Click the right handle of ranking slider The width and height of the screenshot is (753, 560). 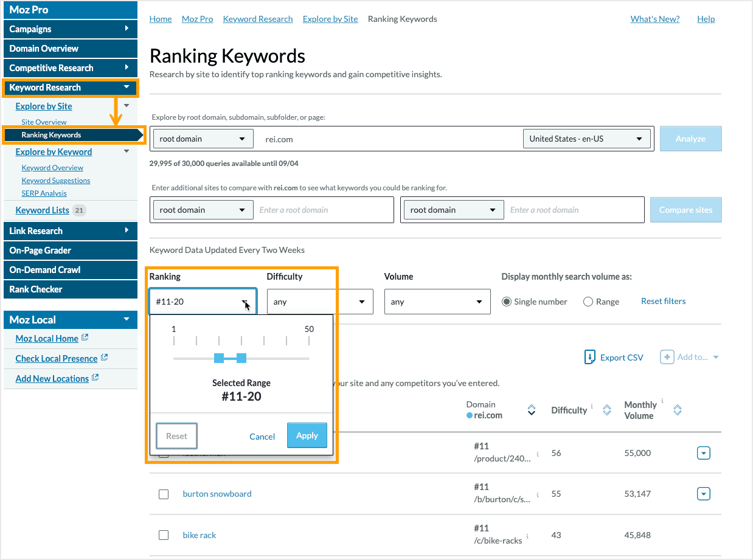click(x=241, y=358)
